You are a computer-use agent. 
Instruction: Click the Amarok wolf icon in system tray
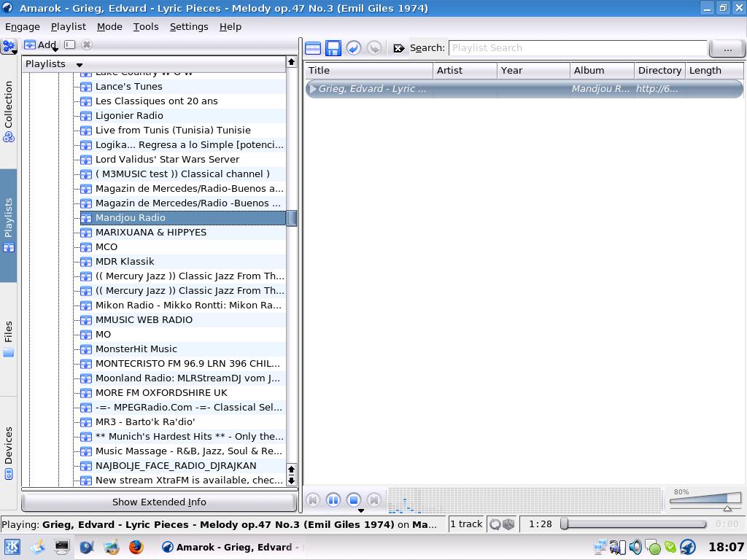[x=688, y=548]
